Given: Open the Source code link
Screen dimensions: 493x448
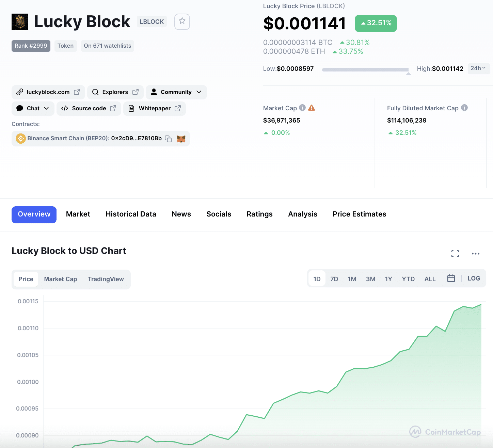Looking at the screenshot, I should 89,108.
